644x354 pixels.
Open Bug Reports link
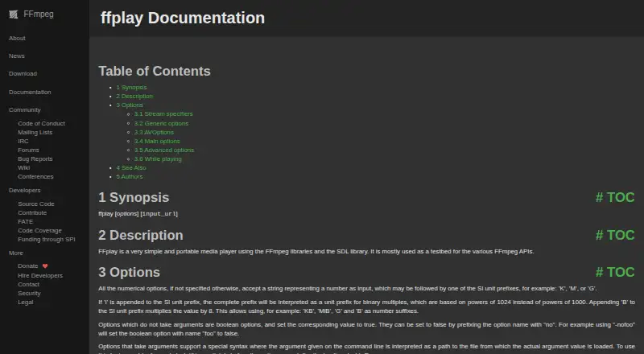click(x=35, y=159)
